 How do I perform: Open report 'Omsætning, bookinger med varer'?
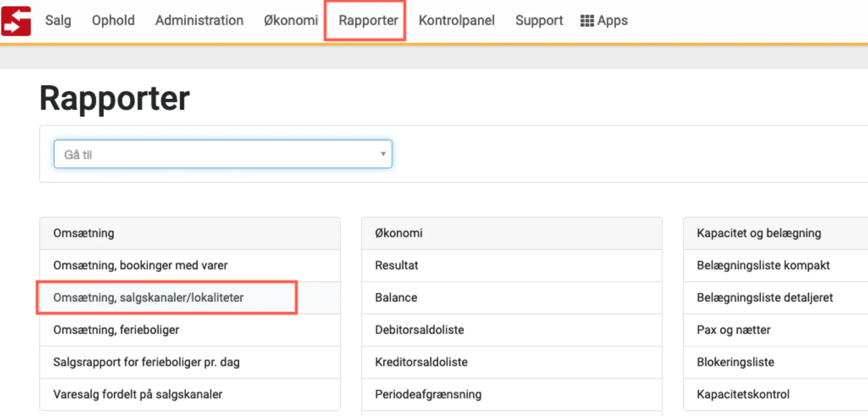point(190,265)
